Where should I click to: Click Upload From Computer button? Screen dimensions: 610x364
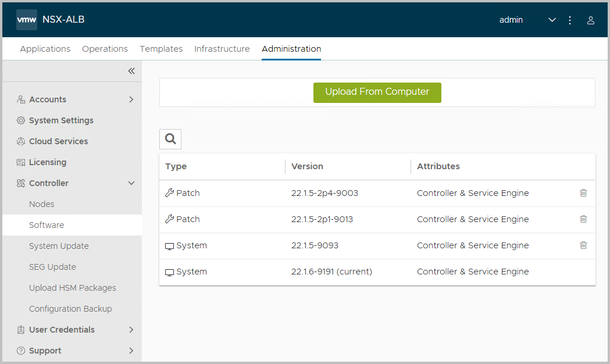click(377, 92)
